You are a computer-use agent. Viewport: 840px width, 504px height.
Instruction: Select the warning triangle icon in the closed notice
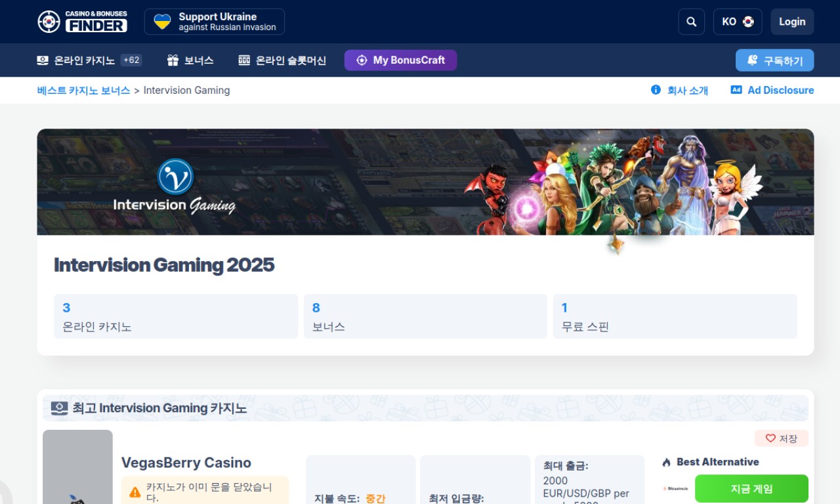click(135, 492)
